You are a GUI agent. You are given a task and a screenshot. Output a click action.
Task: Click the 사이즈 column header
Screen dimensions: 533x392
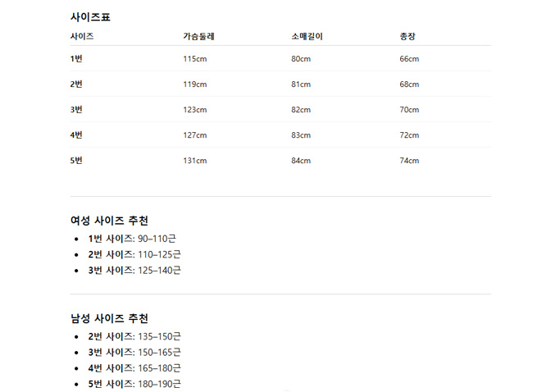pyautogui.click(x=82, y=37)
